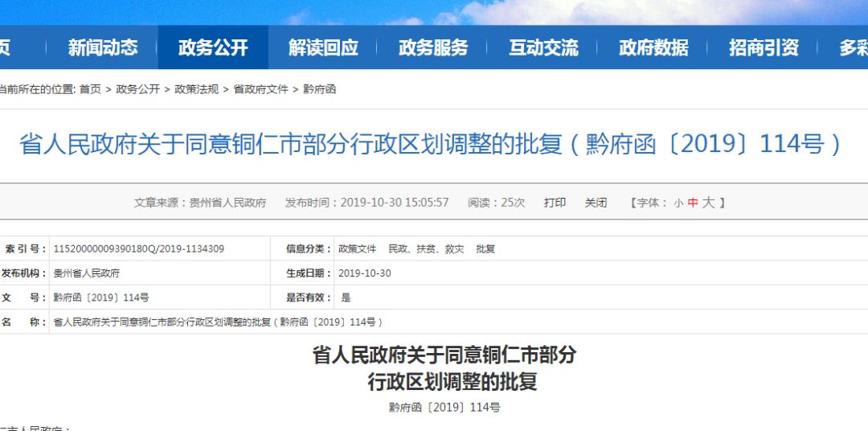Set font size to large (大)
Image resolution: width=868 pixels, height=431 pixels.
(707, 203)
